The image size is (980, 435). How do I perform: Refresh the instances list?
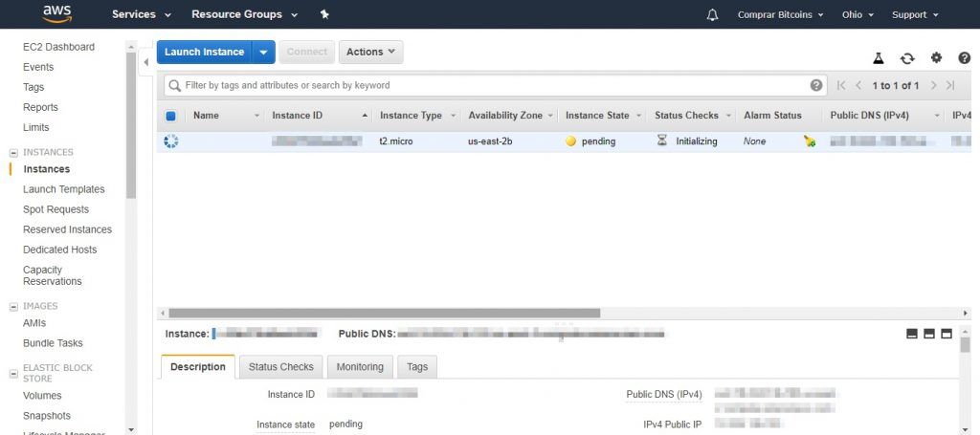pyautogui.click(x=907, y=58)
